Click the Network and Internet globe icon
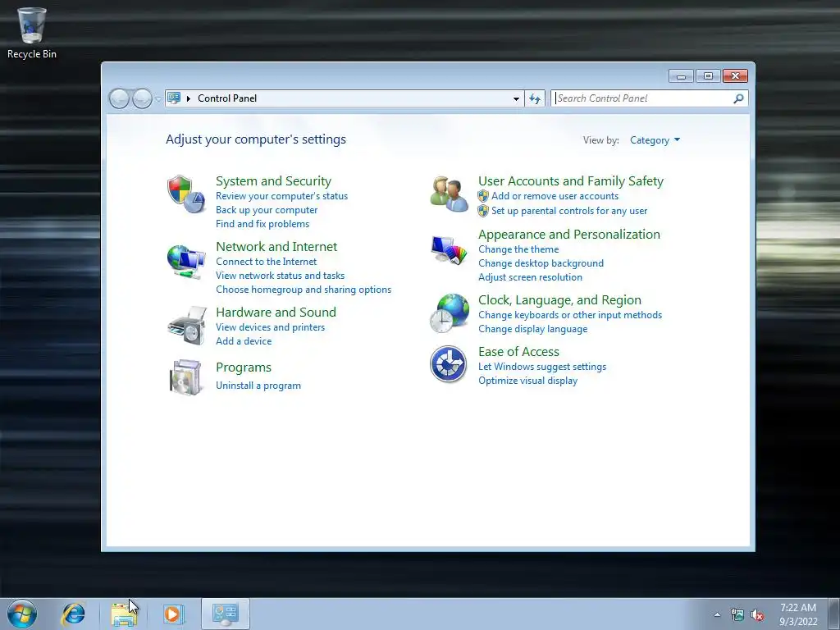 186,262
